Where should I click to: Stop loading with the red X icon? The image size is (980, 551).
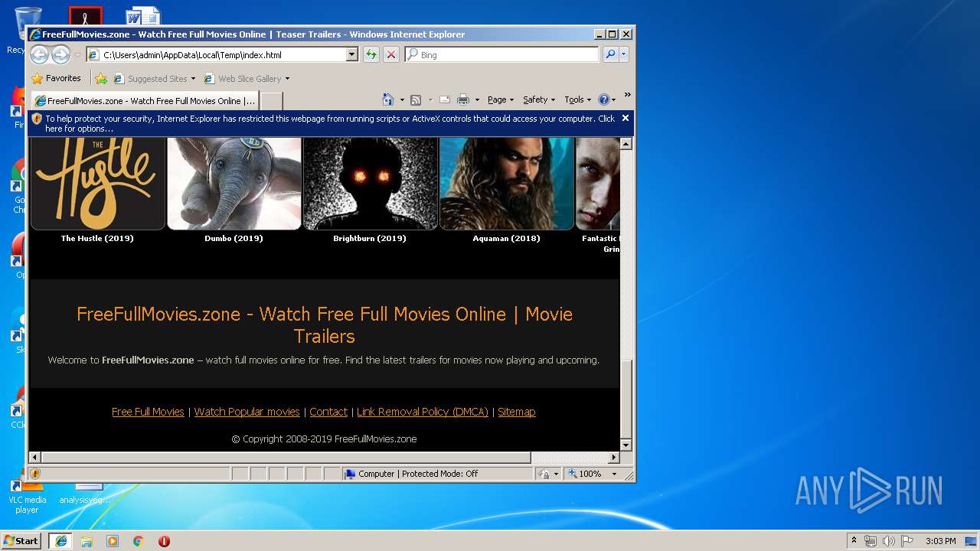(x=391, y=55)
